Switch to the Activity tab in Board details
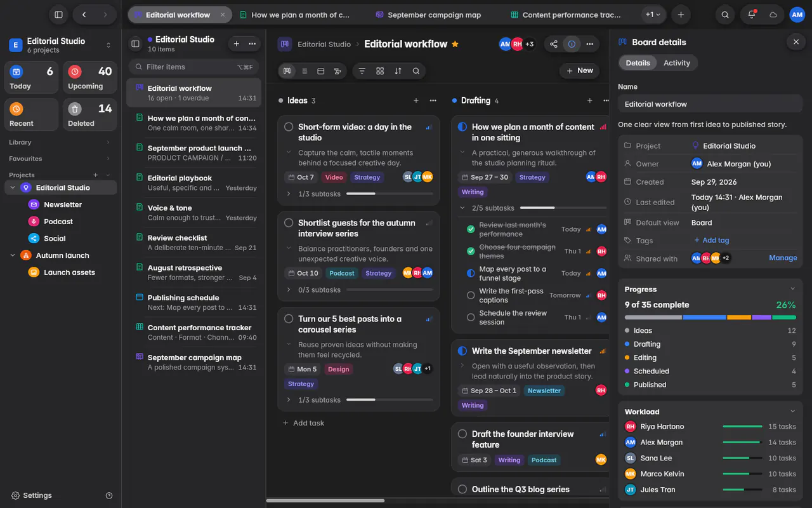This screenshot has height=508, width=812. [676, 63]
